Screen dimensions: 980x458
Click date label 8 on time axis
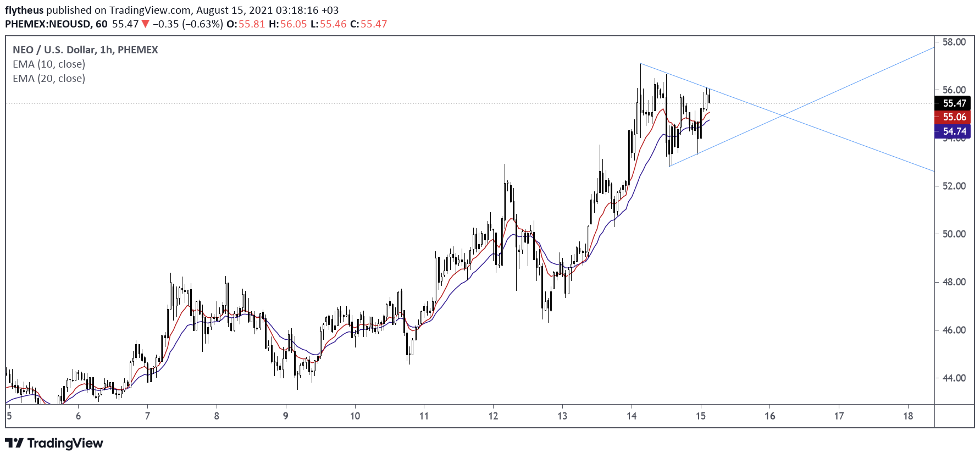pyautogui.click(x=217, y=416)
